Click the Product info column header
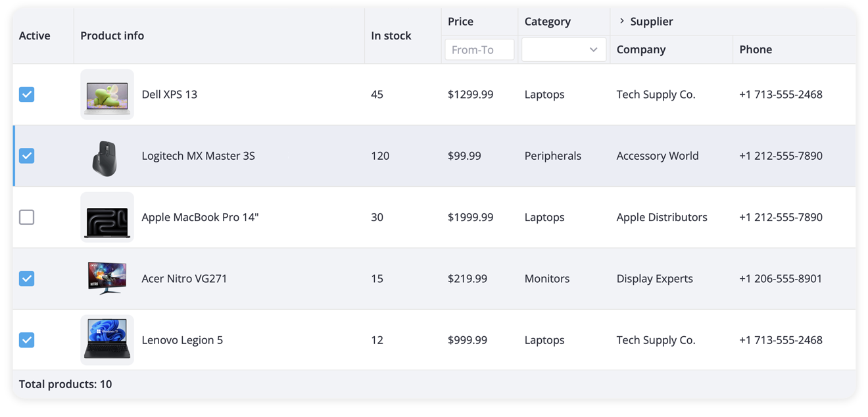The image size is (868, 417). 112,36
